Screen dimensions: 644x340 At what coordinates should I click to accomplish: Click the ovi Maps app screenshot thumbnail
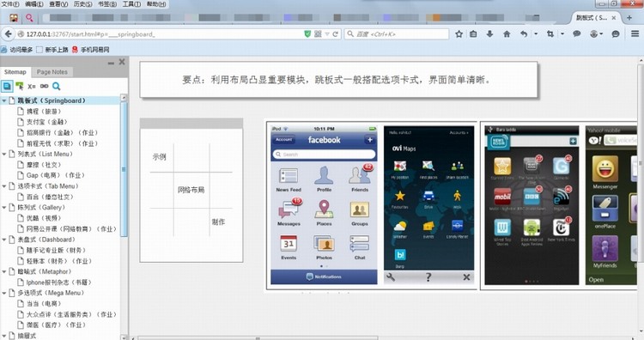point(428,205)
